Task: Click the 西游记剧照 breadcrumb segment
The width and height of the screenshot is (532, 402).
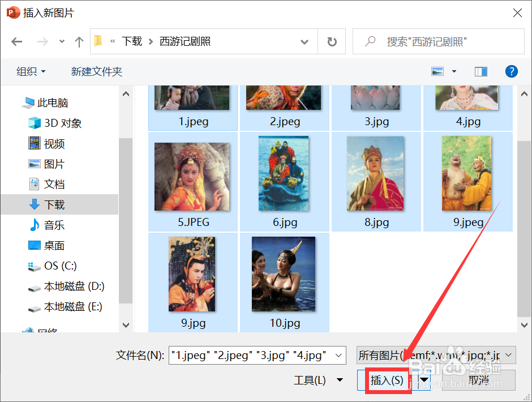Action: click(185, 41)
